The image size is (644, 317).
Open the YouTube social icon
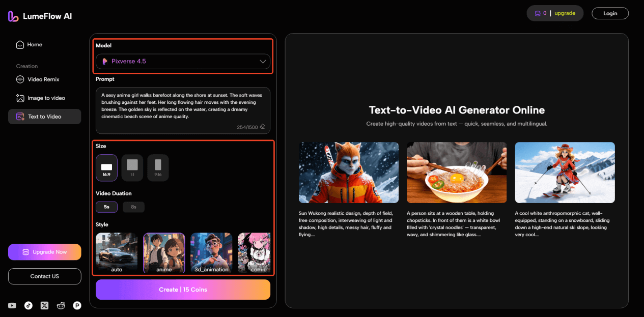tap(12, 305)
